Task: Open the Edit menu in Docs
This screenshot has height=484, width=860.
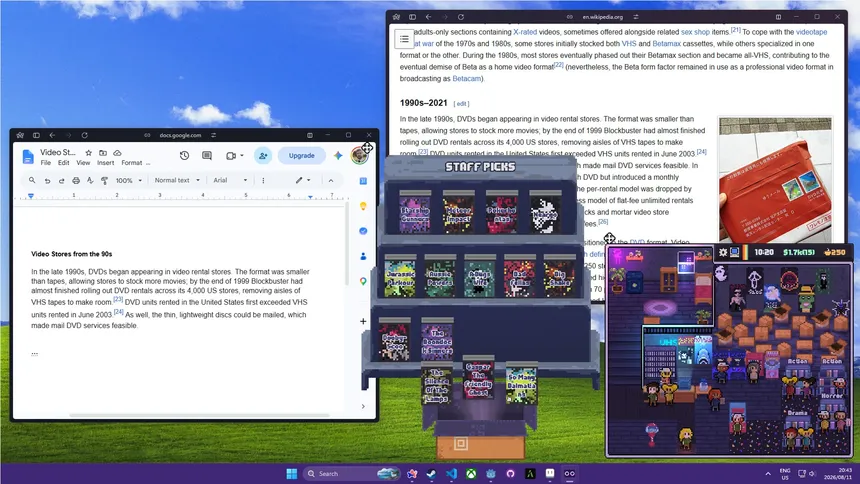Action: point(64,163)
